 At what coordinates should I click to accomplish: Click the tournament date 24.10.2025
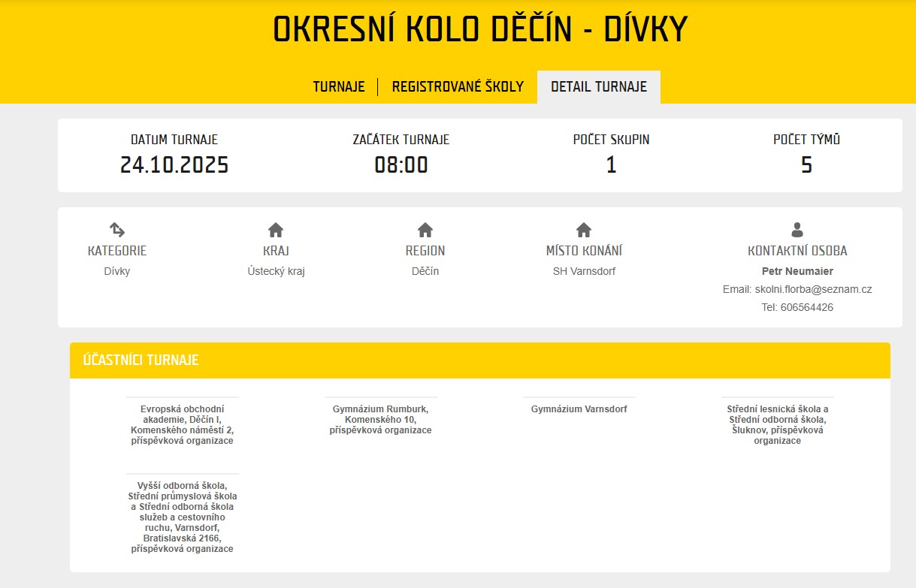pyautogui.click(x=174, y=165)
